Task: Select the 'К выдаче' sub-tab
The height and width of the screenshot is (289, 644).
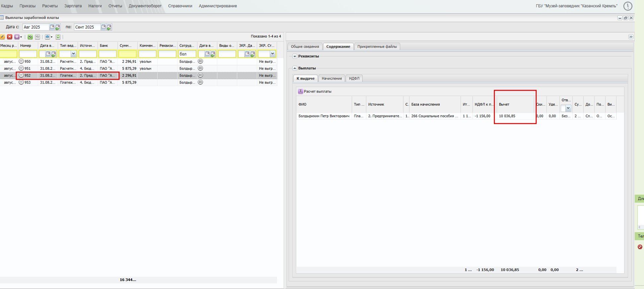Action: tap(306, 78)
